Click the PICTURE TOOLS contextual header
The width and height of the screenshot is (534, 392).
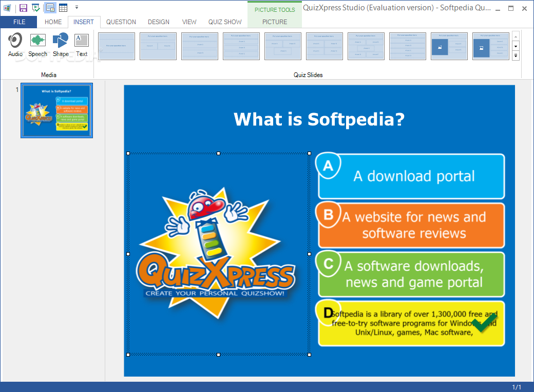click(x=275, y=10)
